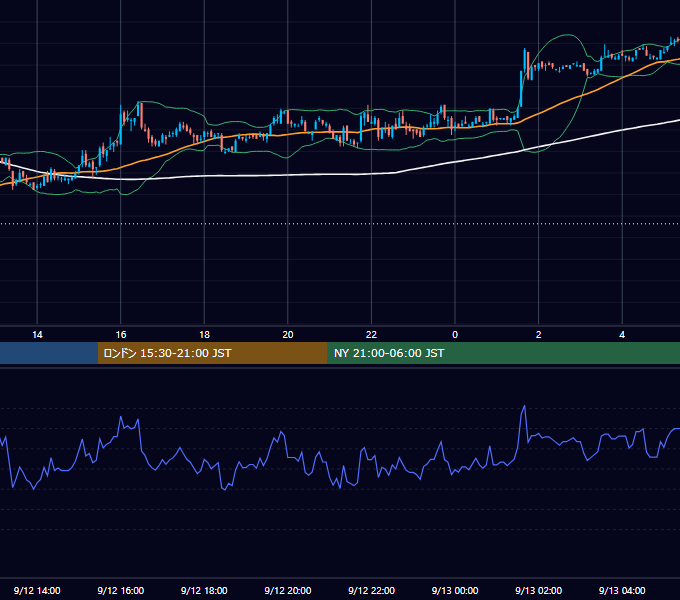Click the ロンドン 15:30-21:00 JST session bar

212,353
